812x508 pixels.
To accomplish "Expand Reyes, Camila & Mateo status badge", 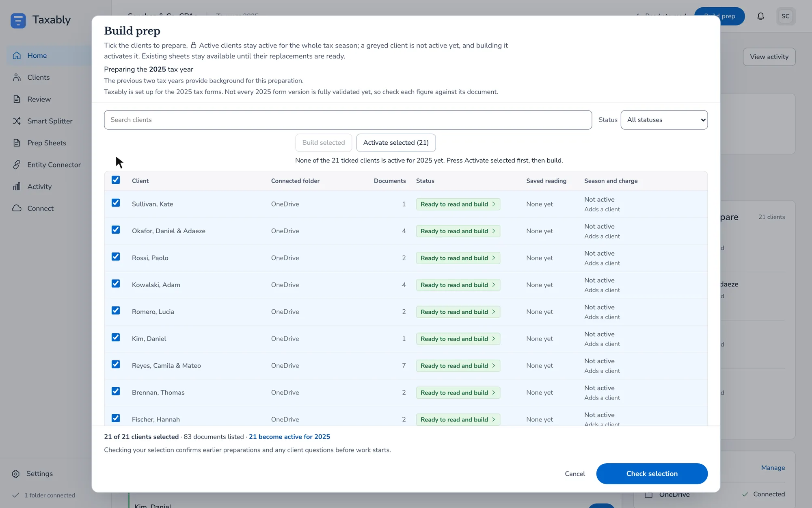I will pos(458,366).
